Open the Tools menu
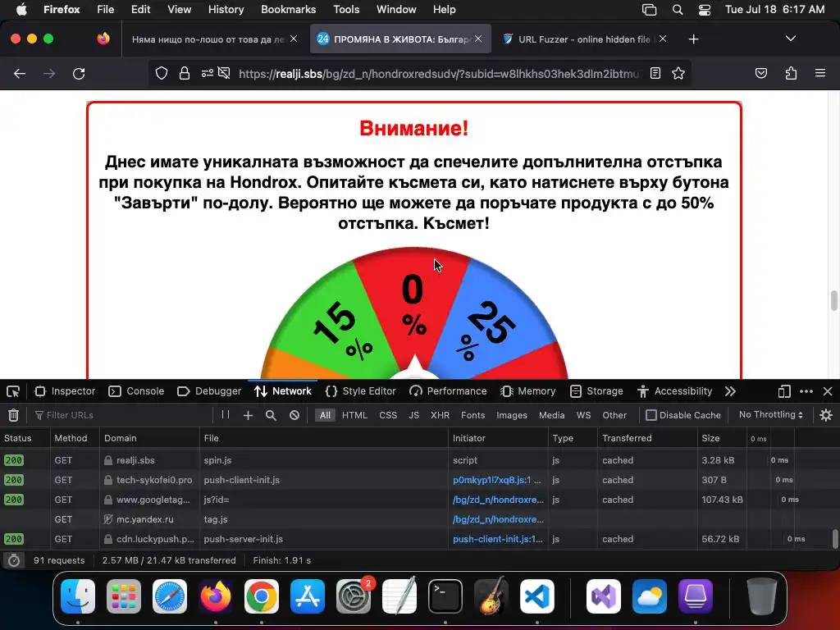Image resolution: width=840 pixels, height=630 pixels. (x=346, y=10)
